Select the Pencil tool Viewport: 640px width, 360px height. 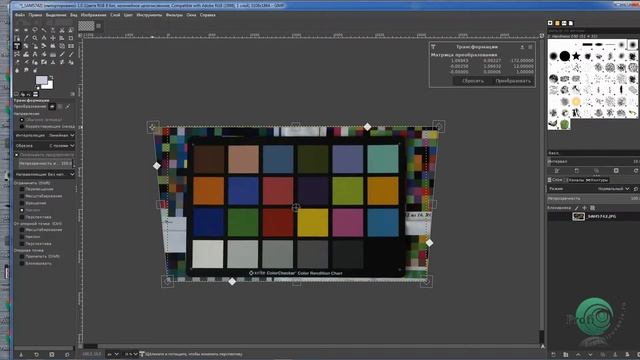pos(62,54)
